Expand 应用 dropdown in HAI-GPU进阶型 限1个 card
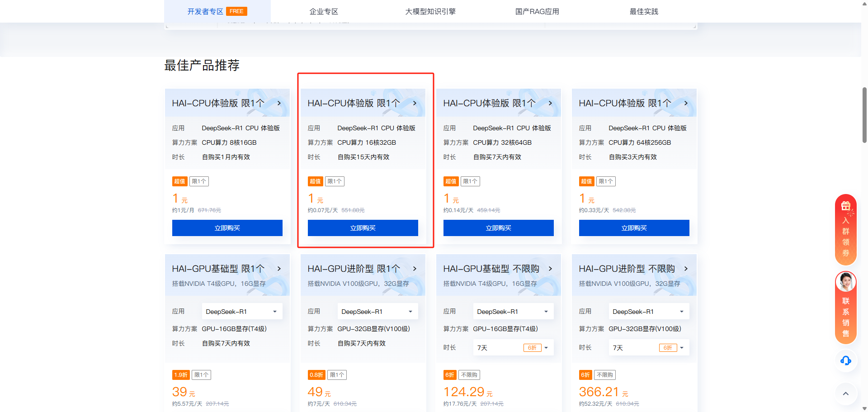 (377, 312)
